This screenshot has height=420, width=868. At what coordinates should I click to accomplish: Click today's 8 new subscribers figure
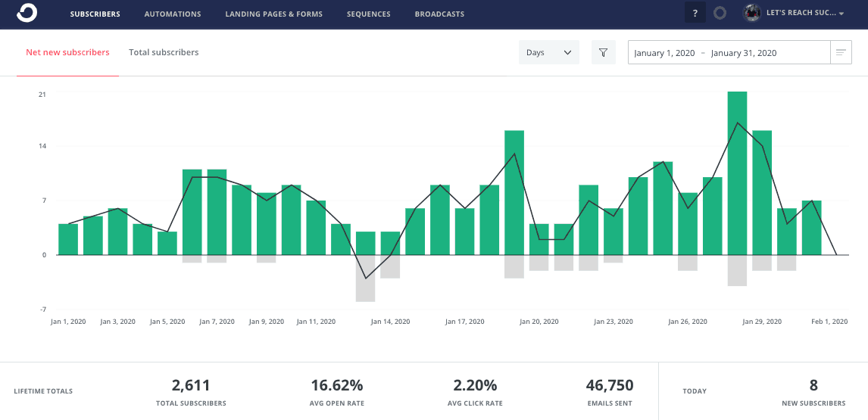813,385
